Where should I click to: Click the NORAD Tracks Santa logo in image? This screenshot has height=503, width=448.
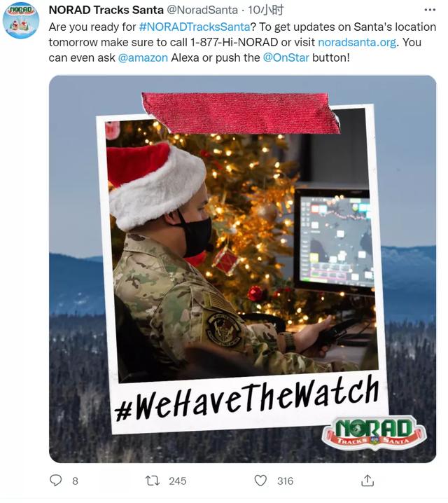374,433
